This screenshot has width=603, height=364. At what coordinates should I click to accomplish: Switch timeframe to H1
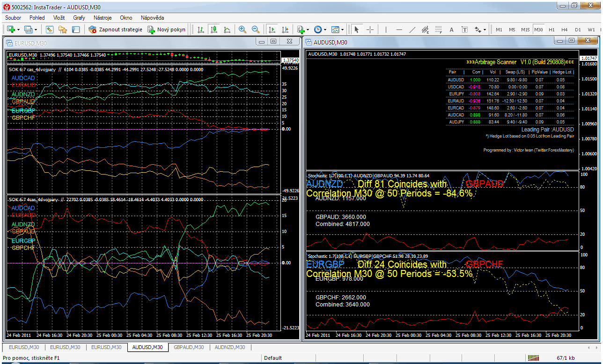click(552, 29)
